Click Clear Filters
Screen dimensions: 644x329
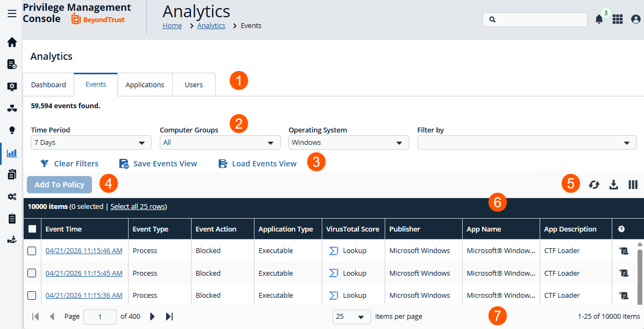69,164
